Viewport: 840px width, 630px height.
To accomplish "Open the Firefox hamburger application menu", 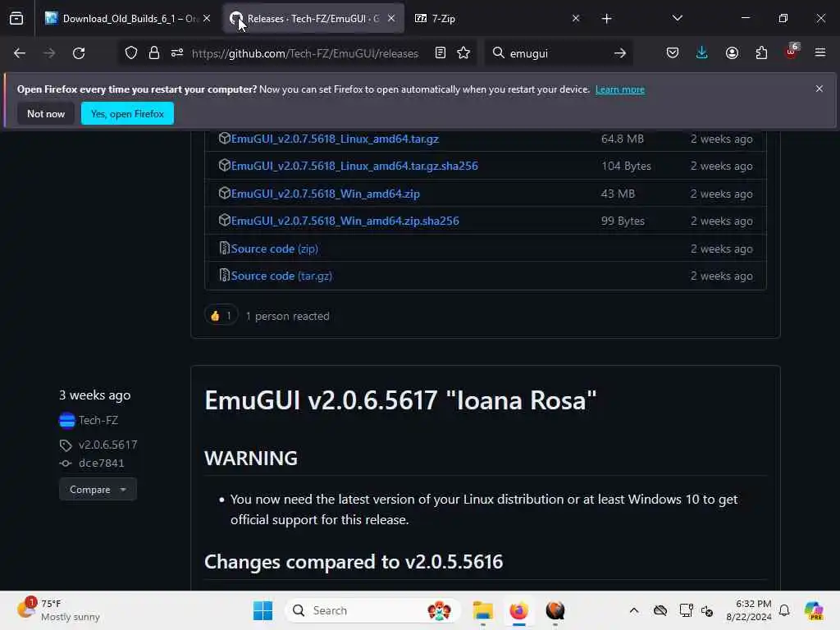I will (820, 53).
